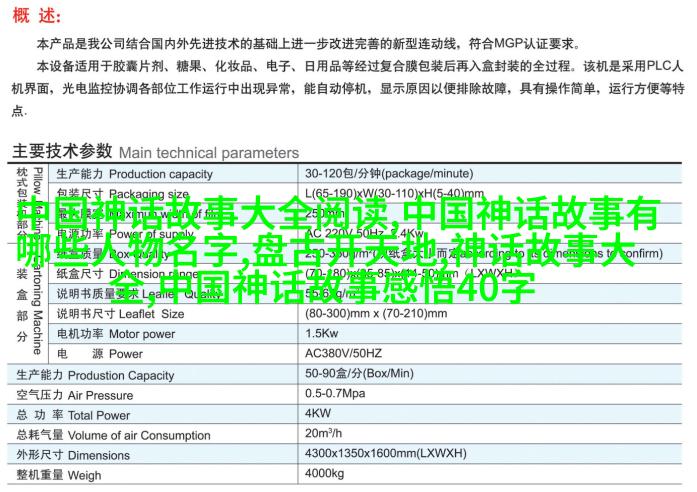The width and height of the screenshot is (697, 492).
Task: Select the '1.5Kw' value
Action: pos(321,333)
